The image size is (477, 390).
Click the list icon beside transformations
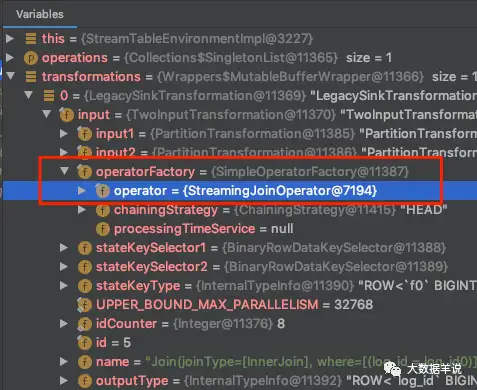[31, 77]
